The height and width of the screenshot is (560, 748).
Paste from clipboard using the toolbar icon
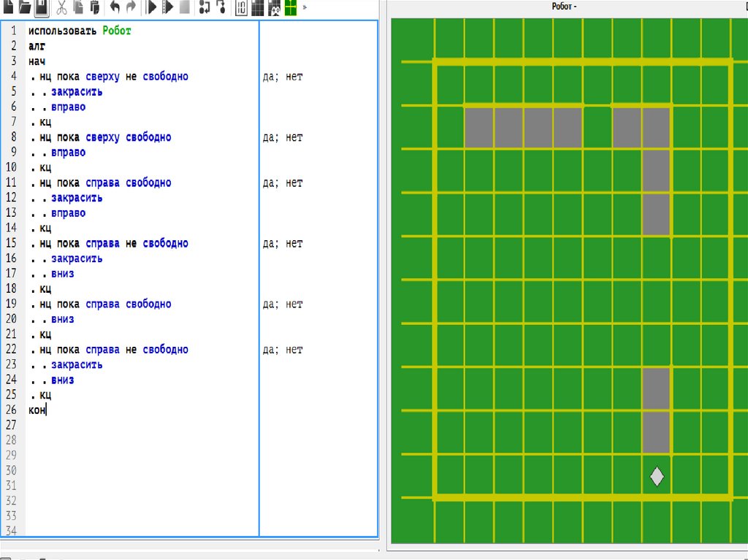[94, 7]
